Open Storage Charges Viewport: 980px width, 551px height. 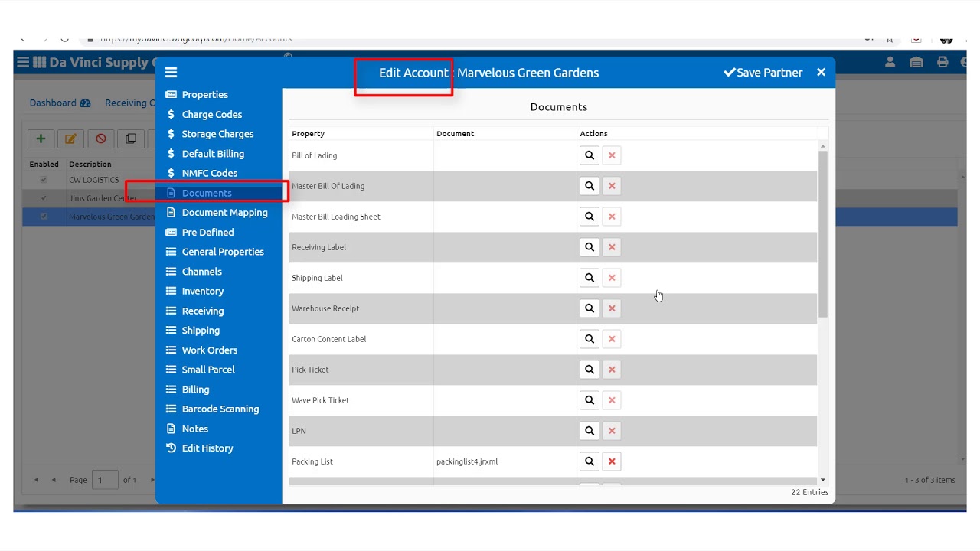coord(219,134)
